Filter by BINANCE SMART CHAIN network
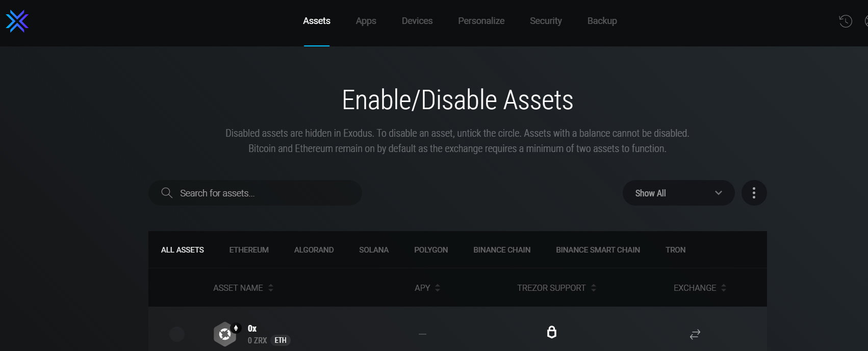This screenshot has height=351, width=868. pos(598,249)
